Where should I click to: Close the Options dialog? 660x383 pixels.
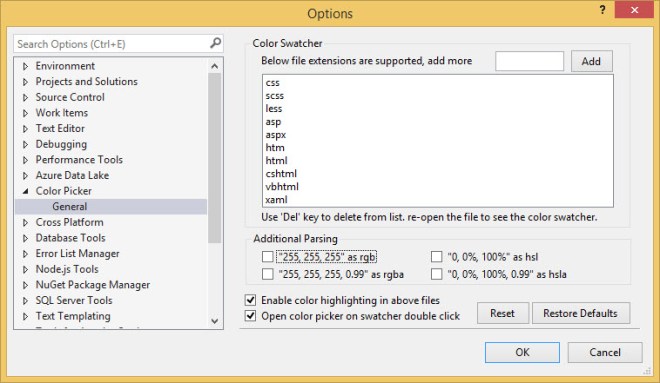(634, 10)
